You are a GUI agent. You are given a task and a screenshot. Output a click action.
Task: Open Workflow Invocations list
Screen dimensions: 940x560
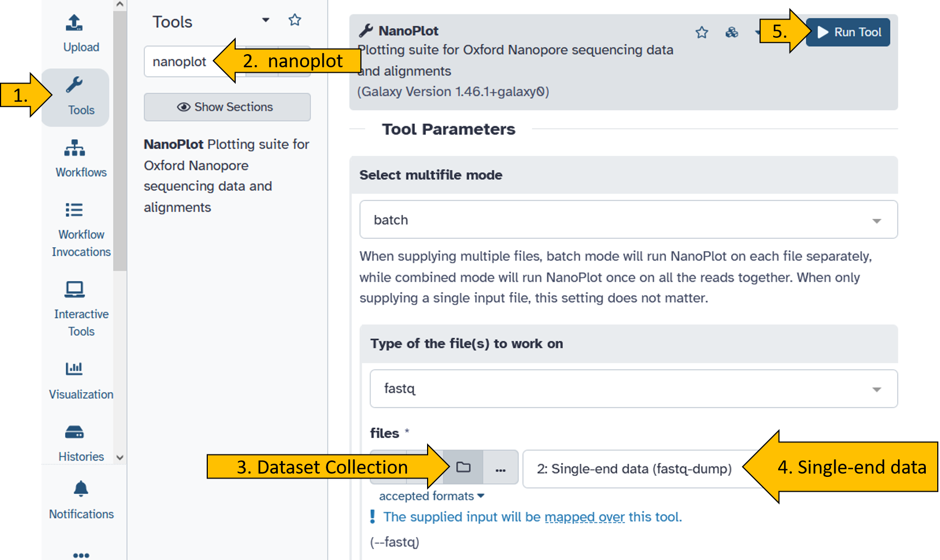81,229
